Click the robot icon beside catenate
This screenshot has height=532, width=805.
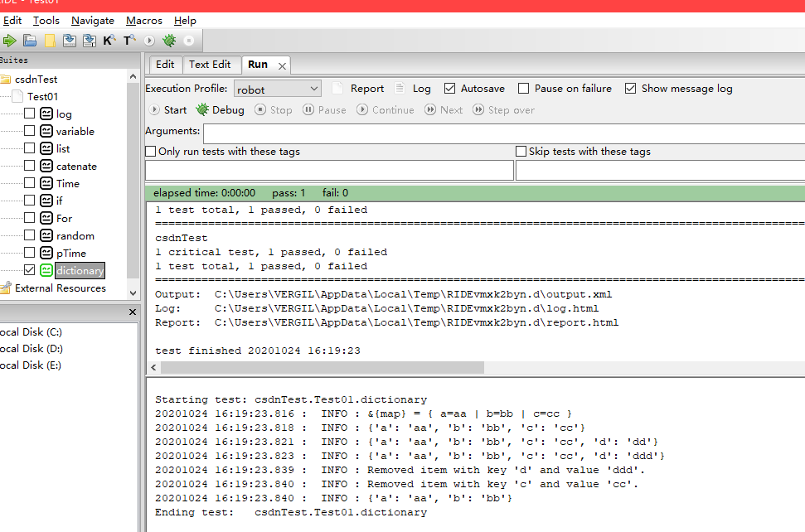[x=46, y=166]
